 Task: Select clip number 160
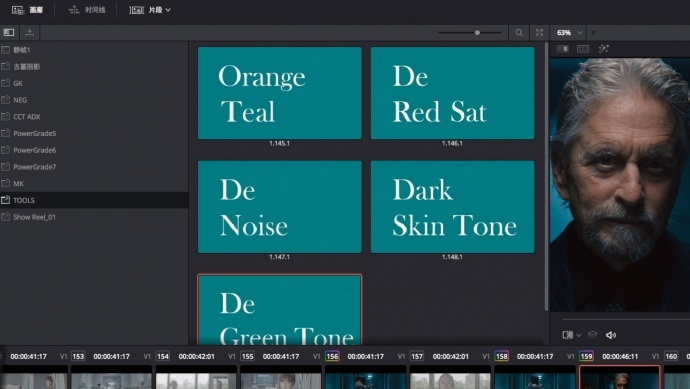tap(671, 356)
